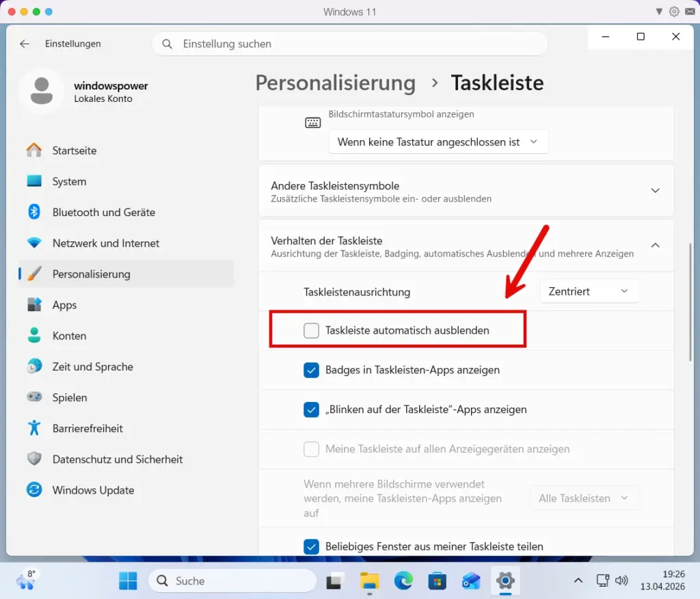Open Datenschutz und Sicherheit entry
700x599 pixels.
click(126, 459)
